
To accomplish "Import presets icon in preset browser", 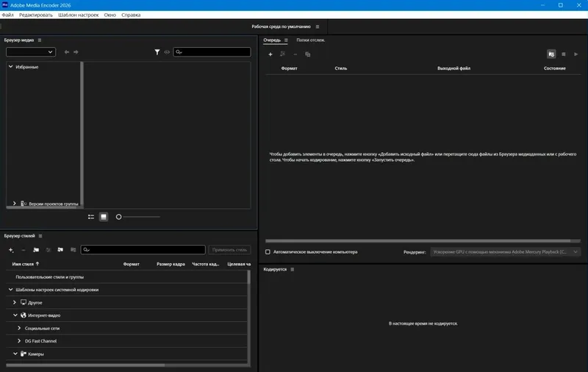I will pyautogui.click(x=60, y=250).
